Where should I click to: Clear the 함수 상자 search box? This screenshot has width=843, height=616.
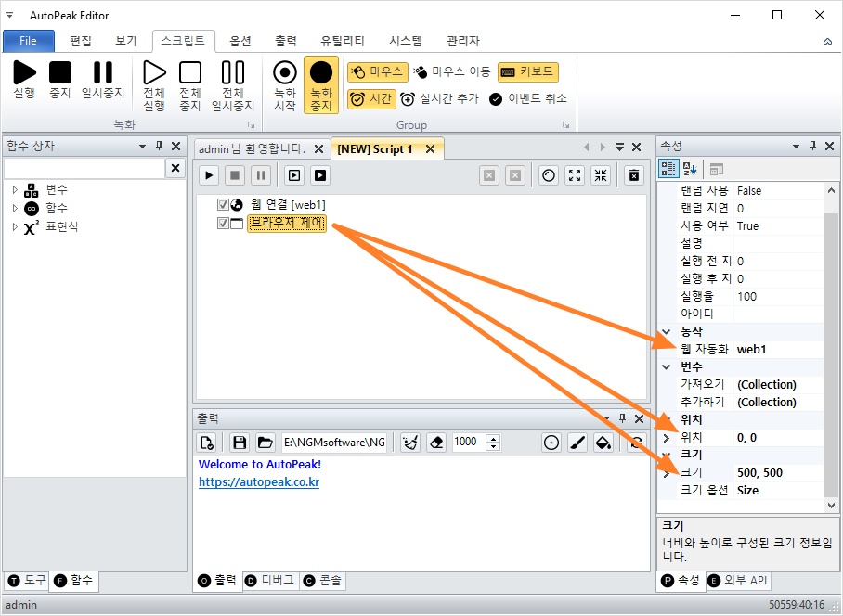pos(175,168)
